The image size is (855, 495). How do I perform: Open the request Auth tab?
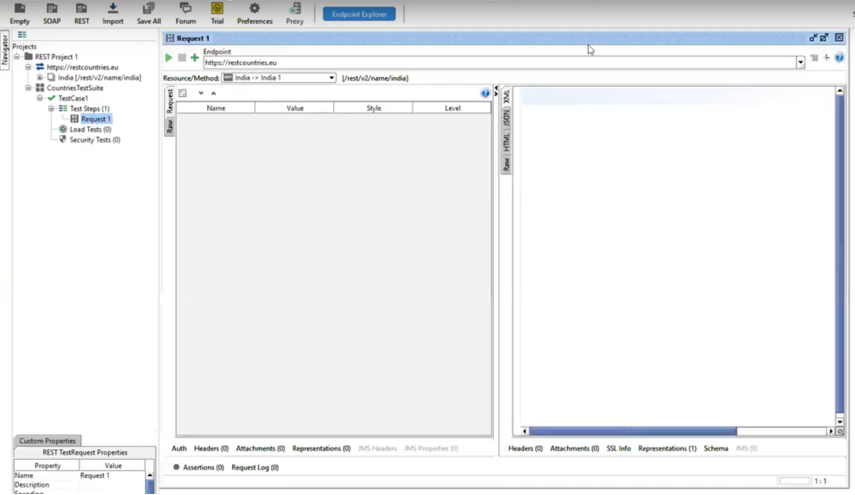coord(179,449)
